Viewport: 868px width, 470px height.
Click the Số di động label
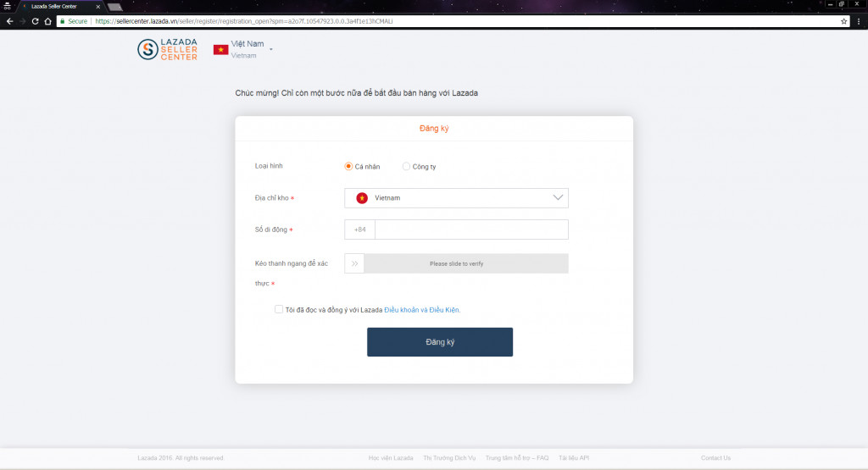(270, 229)
